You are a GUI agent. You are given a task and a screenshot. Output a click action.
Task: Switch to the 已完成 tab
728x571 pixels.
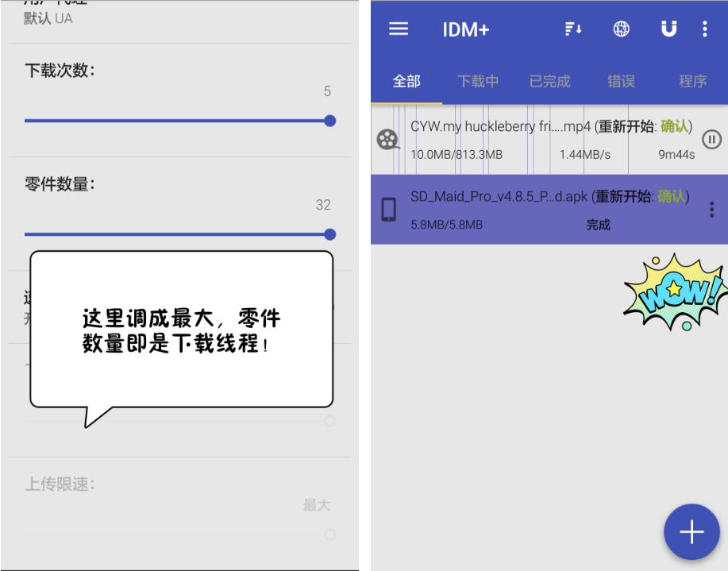click(x=549, y=81)
